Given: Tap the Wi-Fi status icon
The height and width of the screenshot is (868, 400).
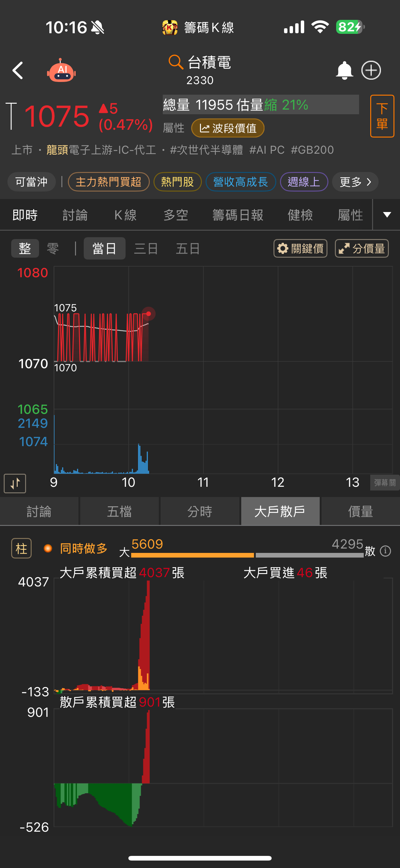Looking at the screenshot, I should tap(320, 27).
